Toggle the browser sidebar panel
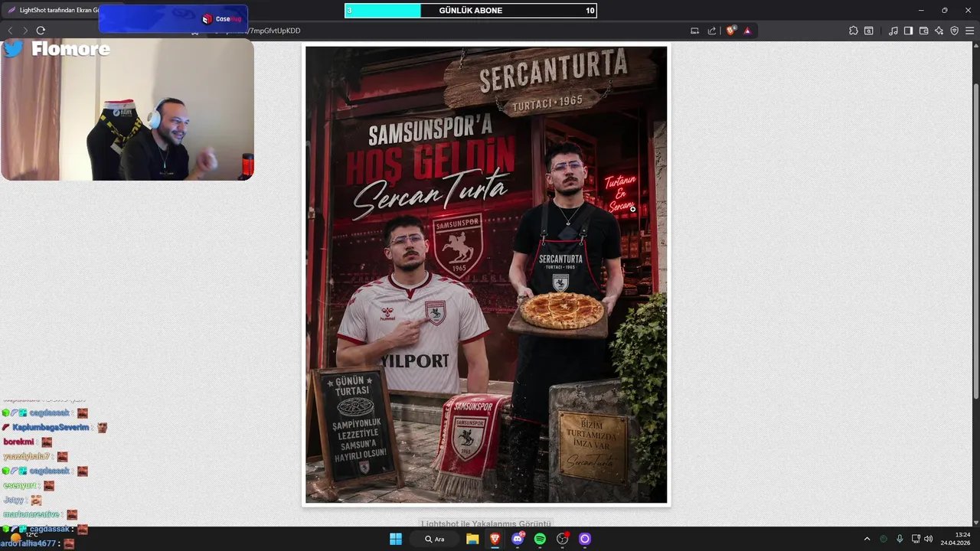The image size is (980, 551). tap(908, 31)
